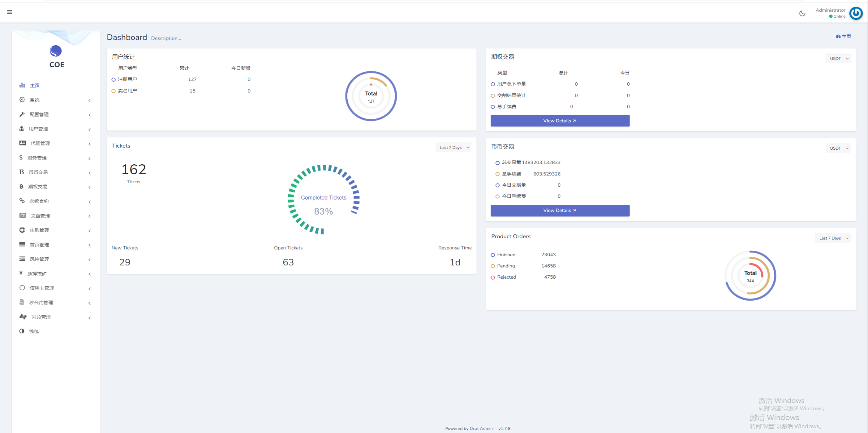The image size is (868, 433).
Task: Click the 主页 breadcrumb dashboard icon
Action: [838, 36]
